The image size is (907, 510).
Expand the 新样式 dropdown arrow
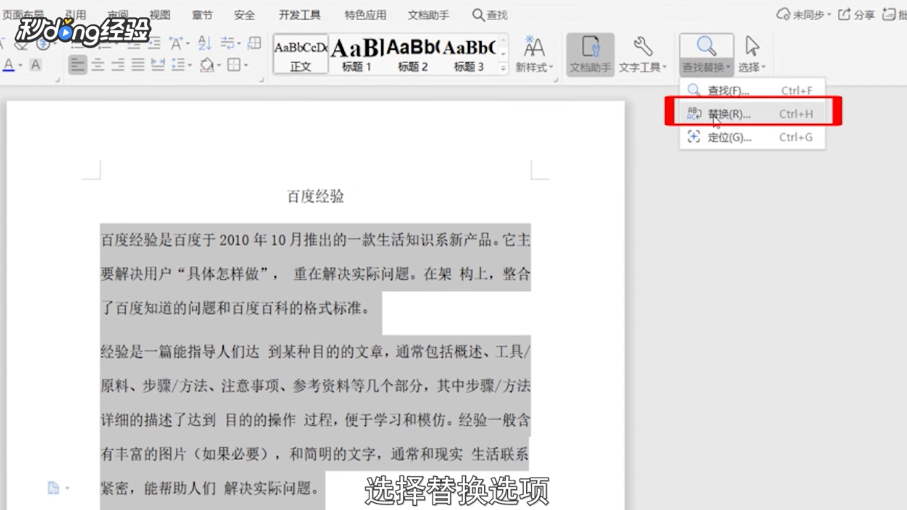[x=551, y=68]
